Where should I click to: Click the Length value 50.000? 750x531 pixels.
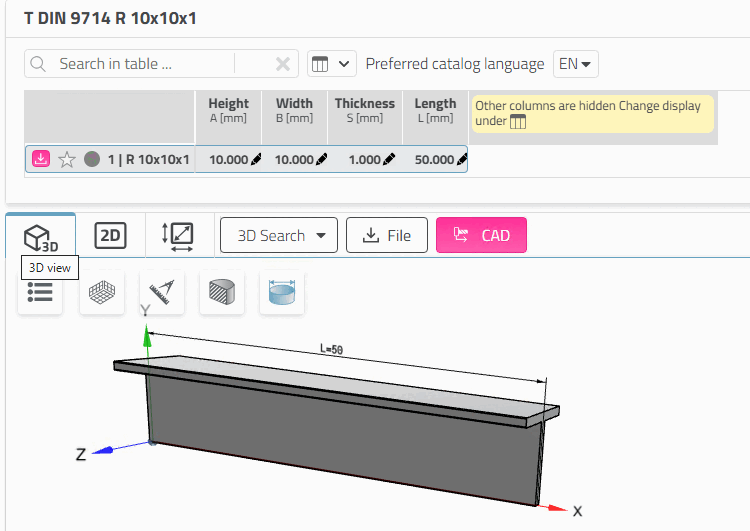(x=434, y=159)
